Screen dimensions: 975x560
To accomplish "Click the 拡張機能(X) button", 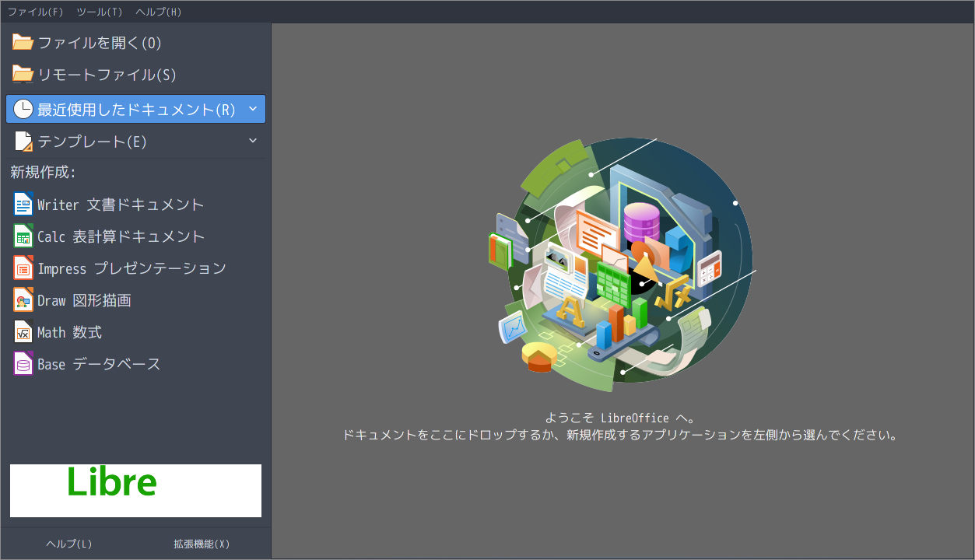I will click(202, 544).
